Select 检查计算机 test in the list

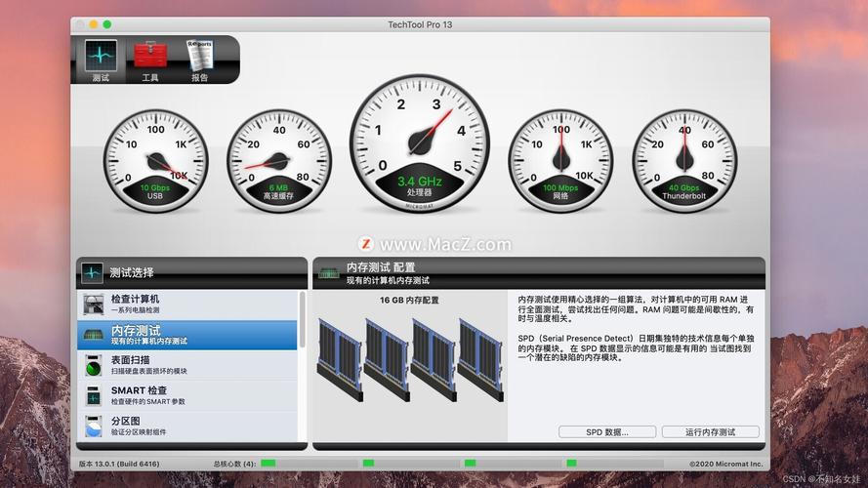pos(187,305)
